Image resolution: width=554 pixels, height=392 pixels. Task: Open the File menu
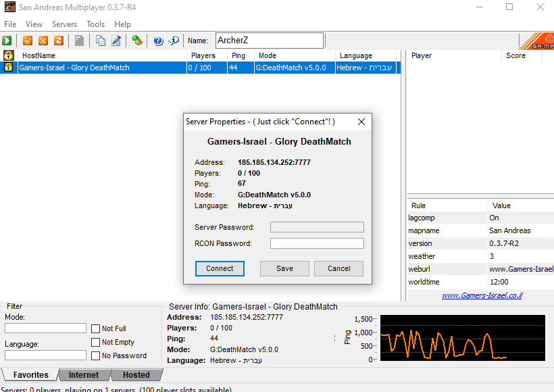tap(10, 24)
